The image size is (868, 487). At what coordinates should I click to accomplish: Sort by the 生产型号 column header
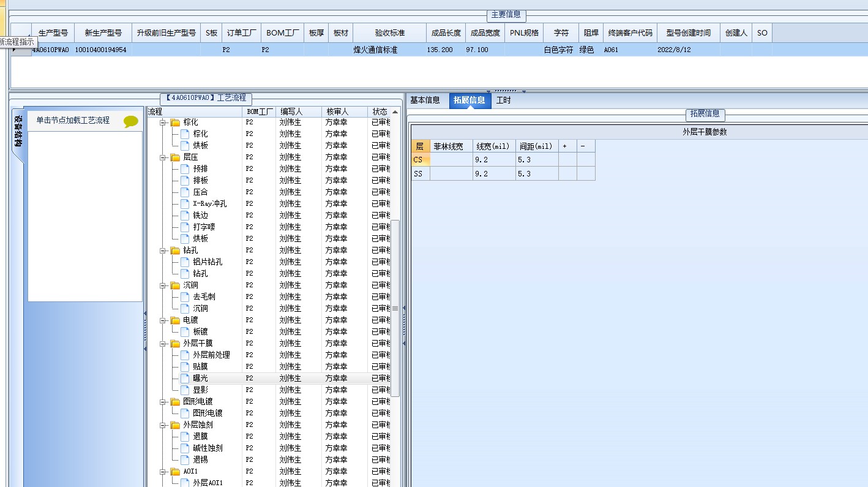point(53,33)
